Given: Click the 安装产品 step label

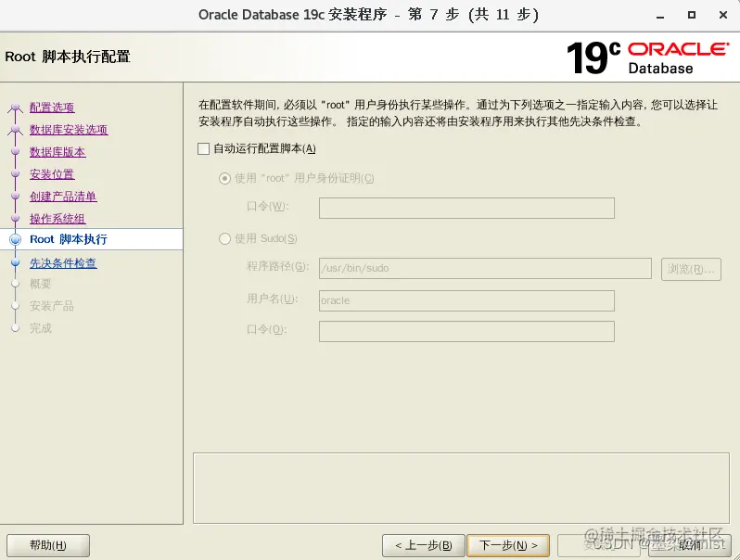Looking at the screenshot, I should pyautogui.click(x=51, y=306).
